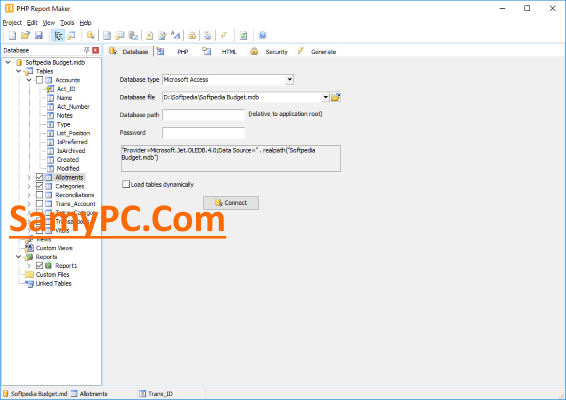566x400 pixels.
Task: Uncheck the Allotments table checkbox
Action: pyautogui.click(x=39, y=177)
